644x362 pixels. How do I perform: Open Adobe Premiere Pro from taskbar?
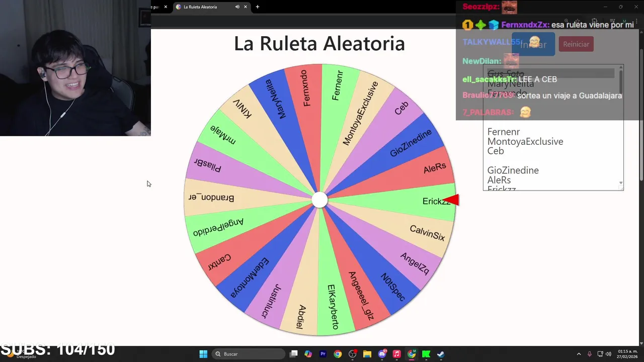323,354
